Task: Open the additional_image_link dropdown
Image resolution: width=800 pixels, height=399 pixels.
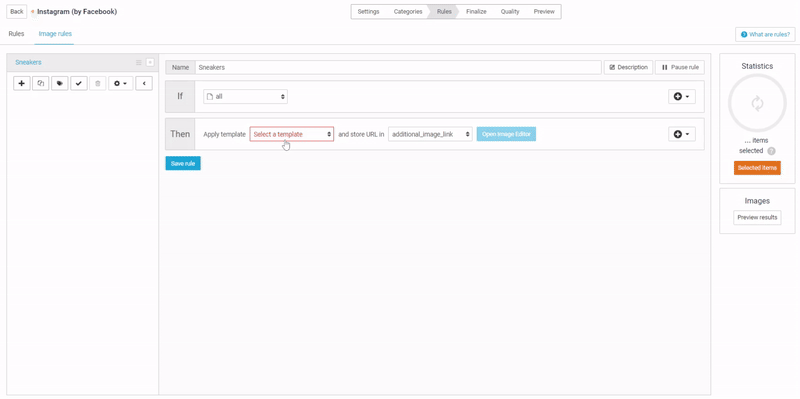Action: (x=430, y=134)
